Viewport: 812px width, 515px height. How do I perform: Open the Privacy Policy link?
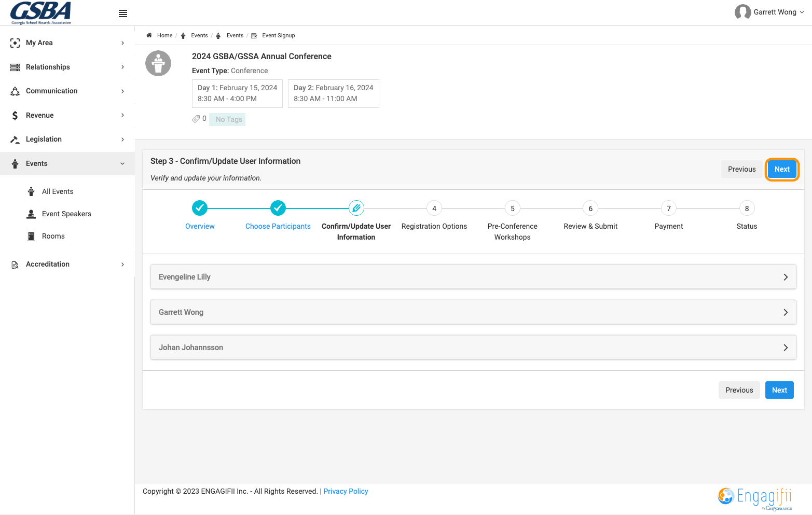pyautogui.click(x=346, y=491)
